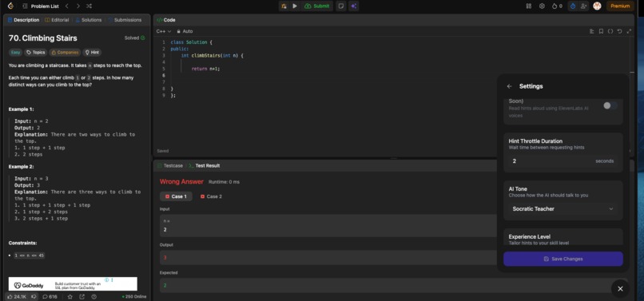
Task: Click the Solved status check icon
Action: click(x=142, y=38)
